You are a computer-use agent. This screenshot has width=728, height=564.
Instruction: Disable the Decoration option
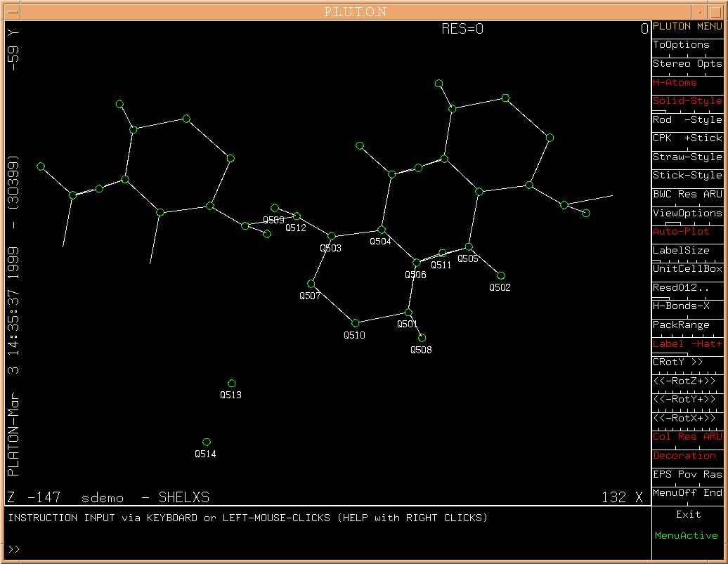pos(687,455)
